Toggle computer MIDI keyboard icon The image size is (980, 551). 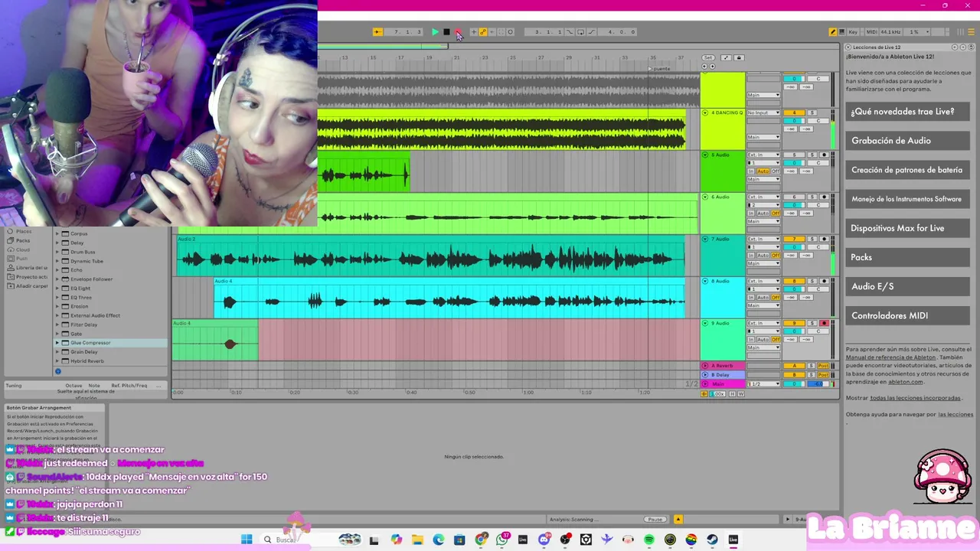click(x=842, y=31)
